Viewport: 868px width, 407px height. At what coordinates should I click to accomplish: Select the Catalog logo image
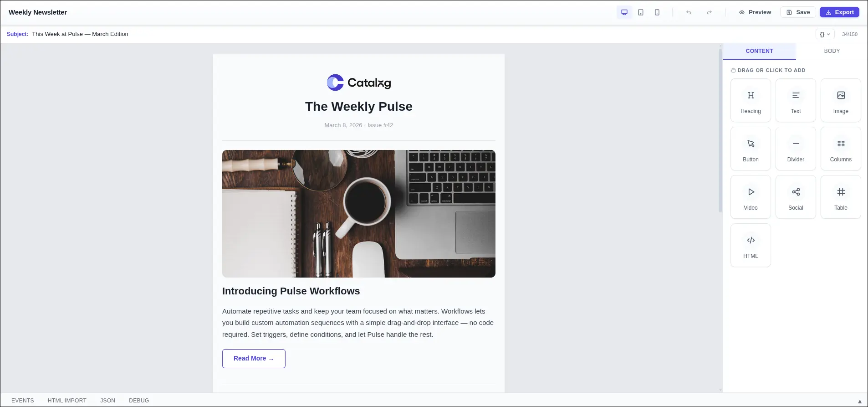(359, 82)
